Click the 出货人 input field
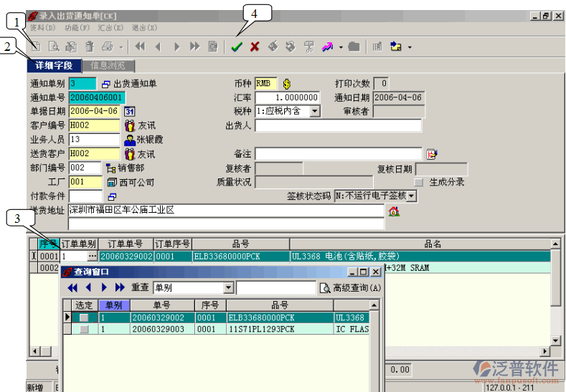The width and height of the screenshot is (566, 392). [338, 125]
